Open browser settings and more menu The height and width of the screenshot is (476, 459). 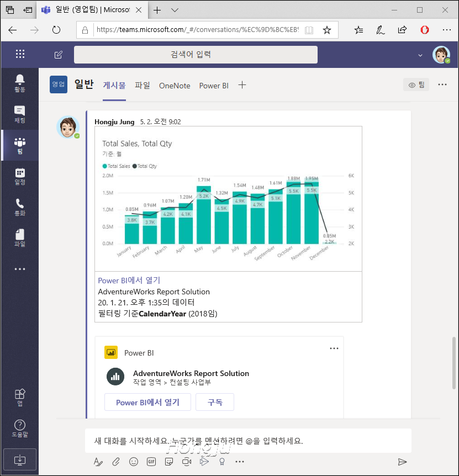click(x=446, y=30)
